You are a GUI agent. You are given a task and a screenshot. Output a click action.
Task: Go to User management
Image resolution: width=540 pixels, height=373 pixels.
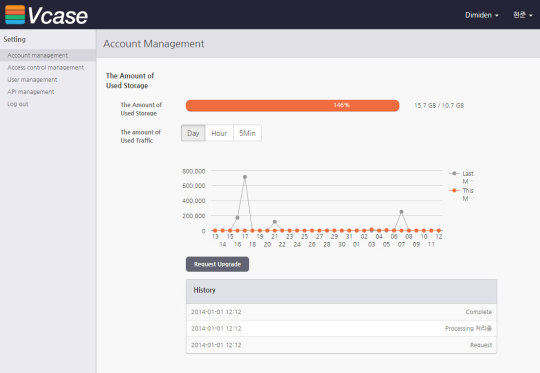point(32,80)
